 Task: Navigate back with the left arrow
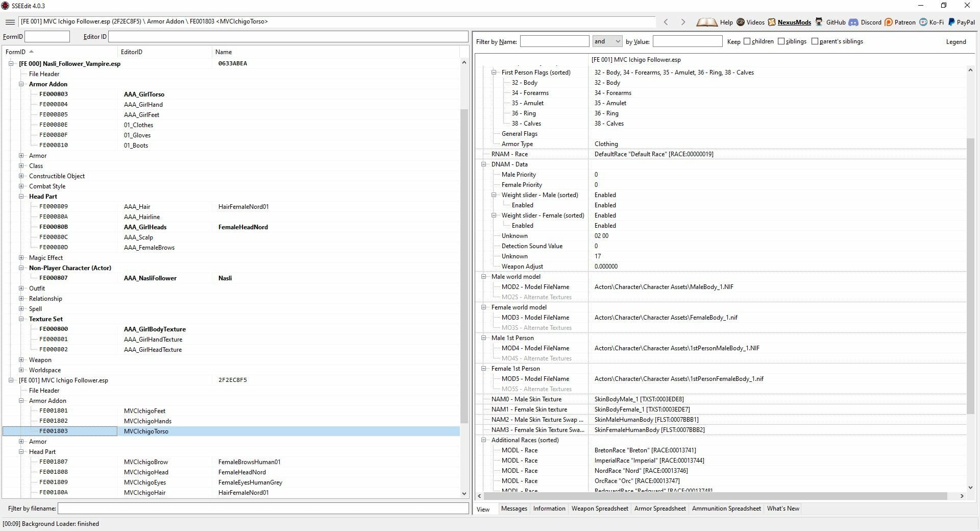(x=666, y=22)
